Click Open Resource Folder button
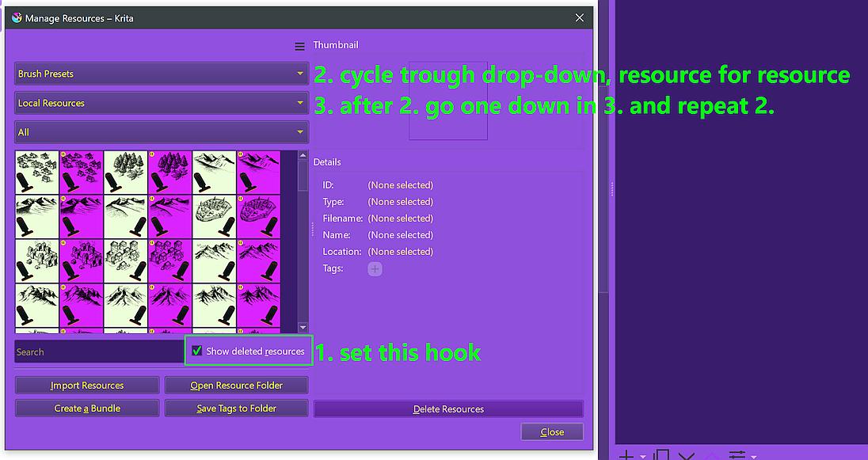The height and width of the screenshot is (460, 868). coord(236,386)
